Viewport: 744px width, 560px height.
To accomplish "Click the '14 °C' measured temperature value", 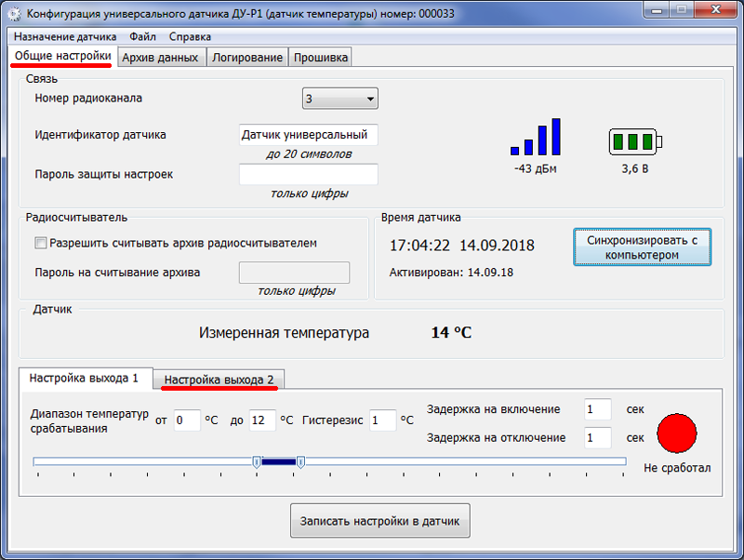I will [x=451, y=333].
